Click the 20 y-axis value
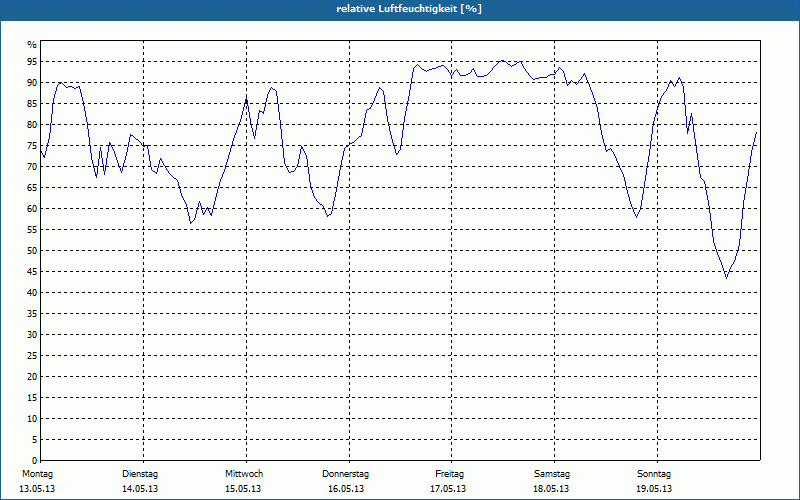800x500 pixels. pos(32,377)
